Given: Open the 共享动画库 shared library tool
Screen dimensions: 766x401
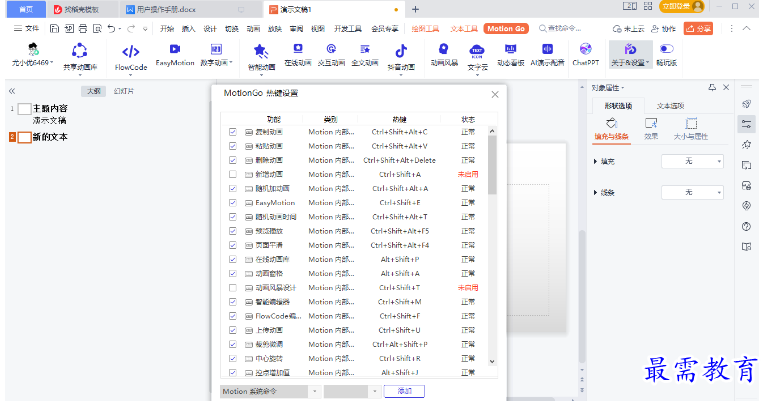Looking at the screenshot, I should coord(80,58).
